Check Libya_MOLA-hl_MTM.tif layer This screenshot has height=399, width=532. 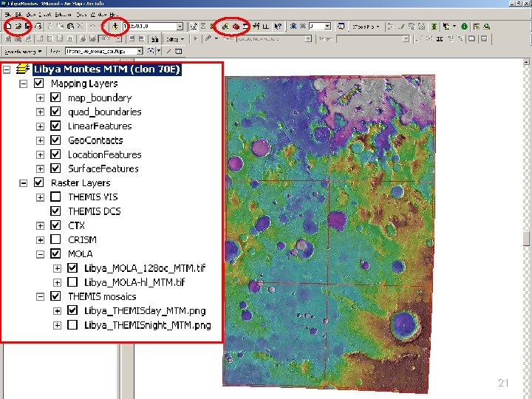point(72,282)
